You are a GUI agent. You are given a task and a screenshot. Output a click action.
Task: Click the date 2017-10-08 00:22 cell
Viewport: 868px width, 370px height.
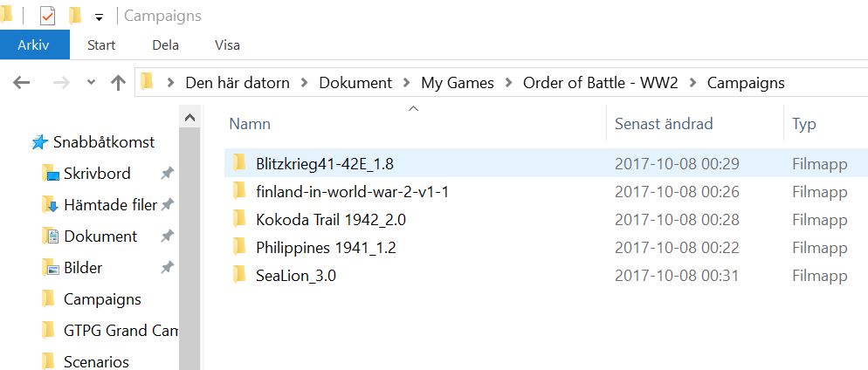[x=677, y=247]
